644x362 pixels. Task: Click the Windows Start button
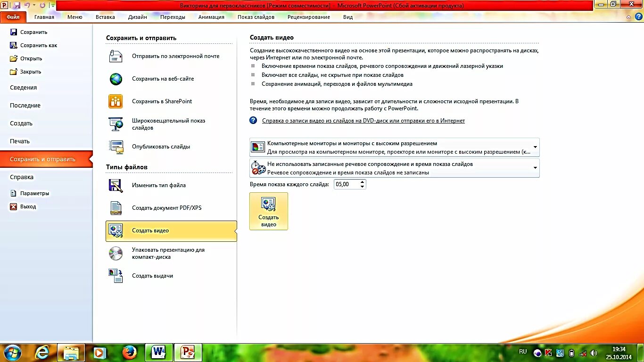[x=12, y=353]
